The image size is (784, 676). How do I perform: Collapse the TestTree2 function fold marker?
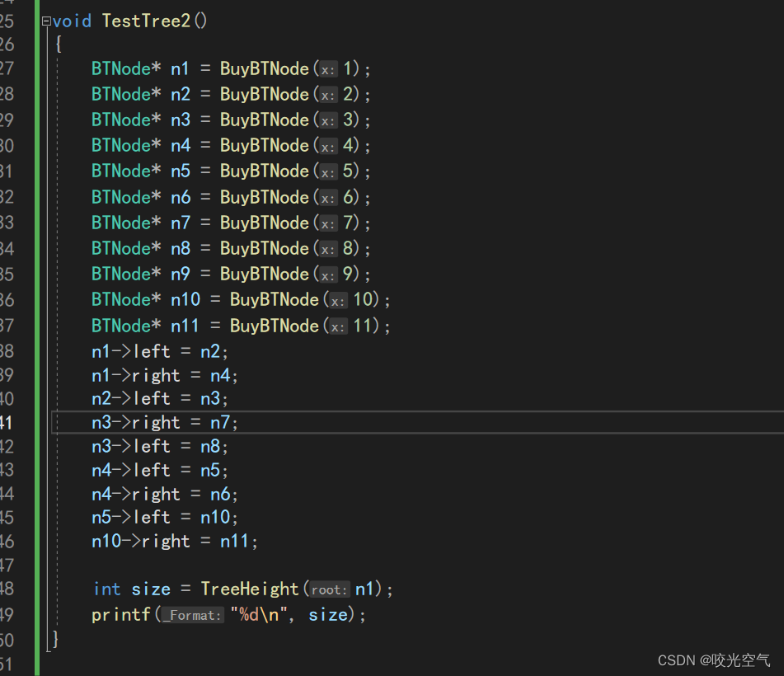click(x=46, y=21)
